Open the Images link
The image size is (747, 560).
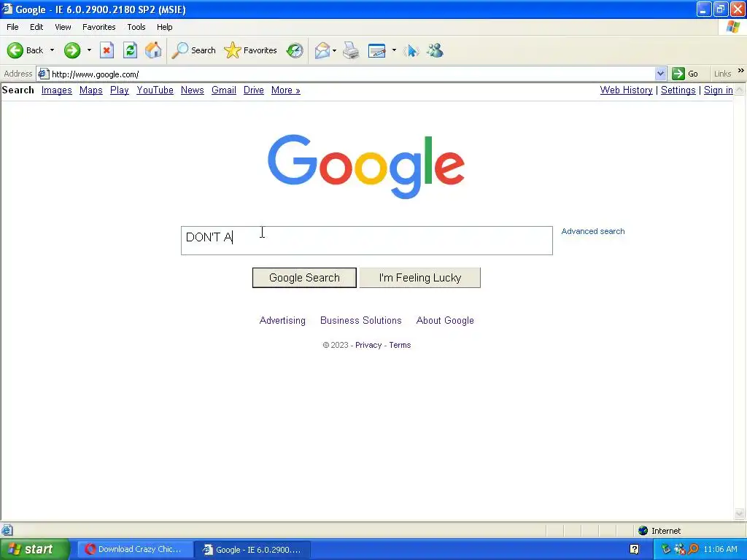click(57, 90)
